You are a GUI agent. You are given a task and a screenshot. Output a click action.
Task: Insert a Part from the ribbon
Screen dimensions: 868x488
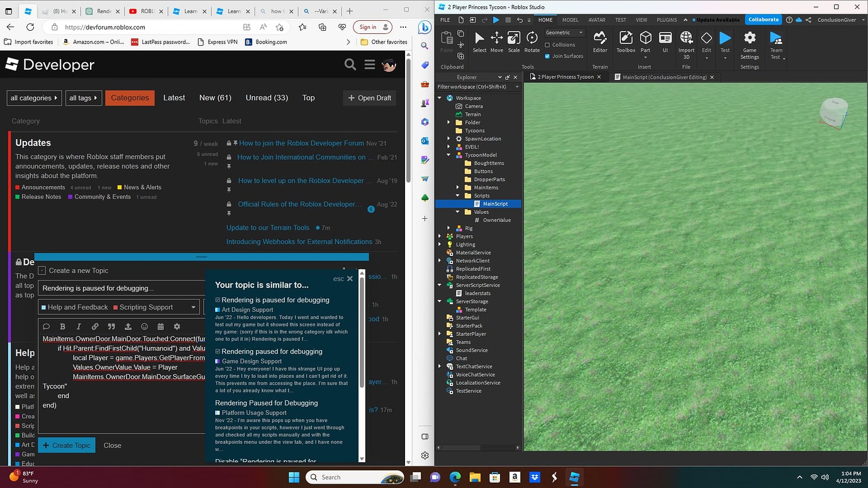coord(645,42)
